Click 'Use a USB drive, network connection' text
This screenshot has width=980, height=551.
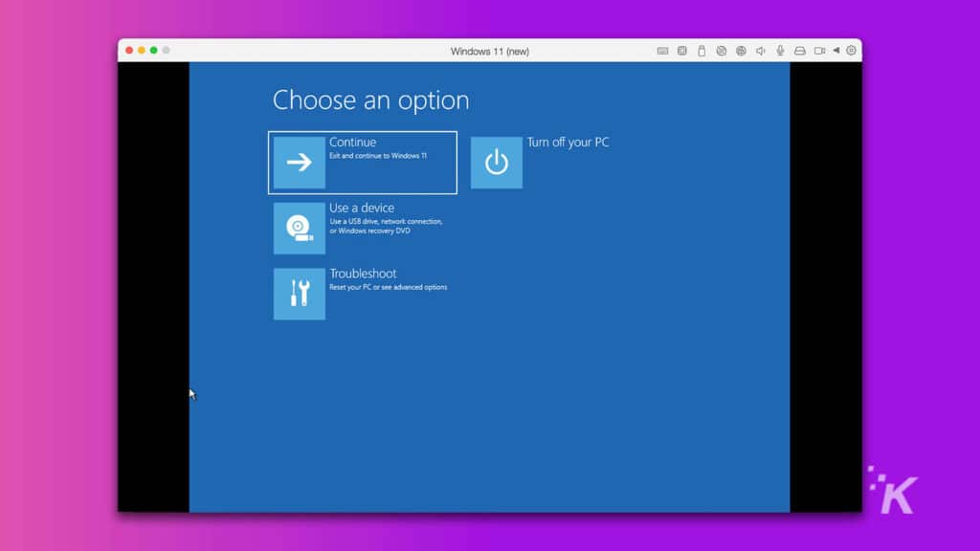pyautogui.click(x=387, y=222)
